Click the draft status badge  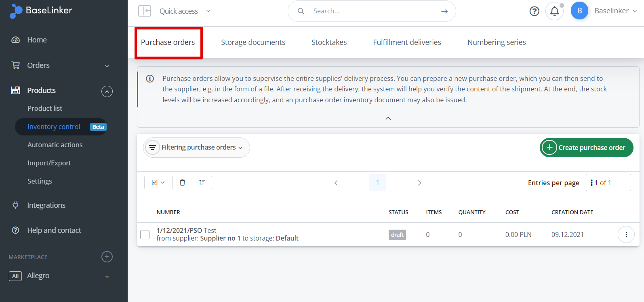(x=397, y=235)
